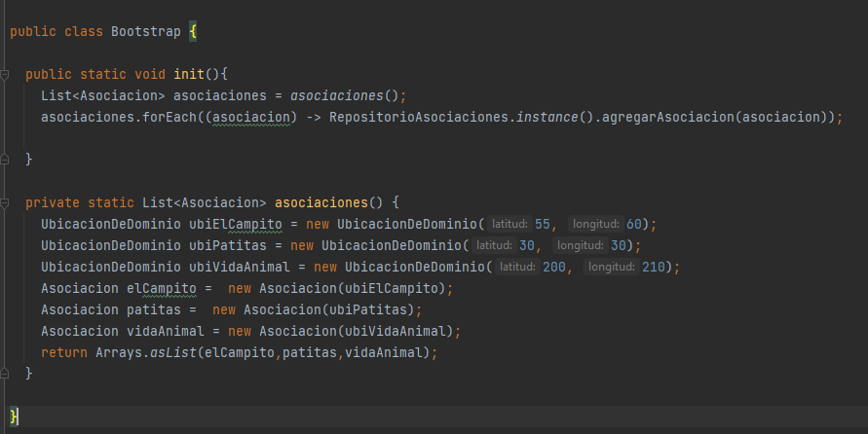Click the italic asList call
Viewport: 868px width, 434px height.
(x=173, y=352)
